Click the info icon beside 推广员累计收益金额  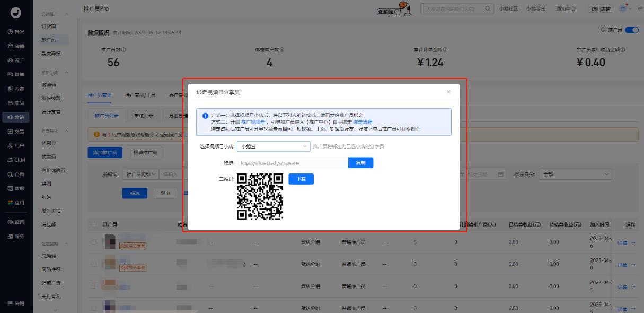(x=622, y=50)
